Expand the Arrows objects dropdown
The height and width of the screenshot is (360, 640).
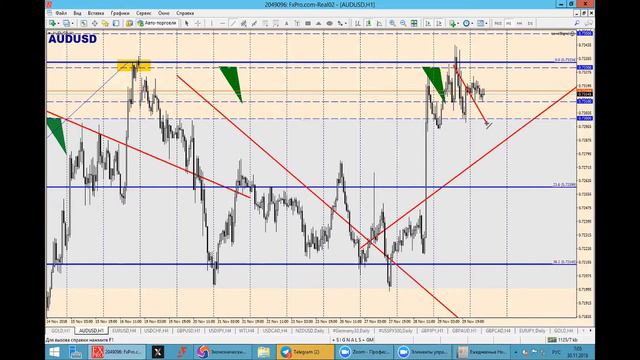click(x=346, y=24)
